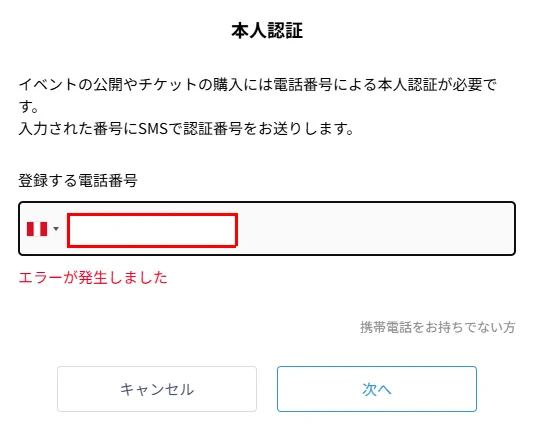Viewport: 552px width, 430px height.
Task: Click the 電話番号による本人認証 explanation text
Action: point(258,95)
